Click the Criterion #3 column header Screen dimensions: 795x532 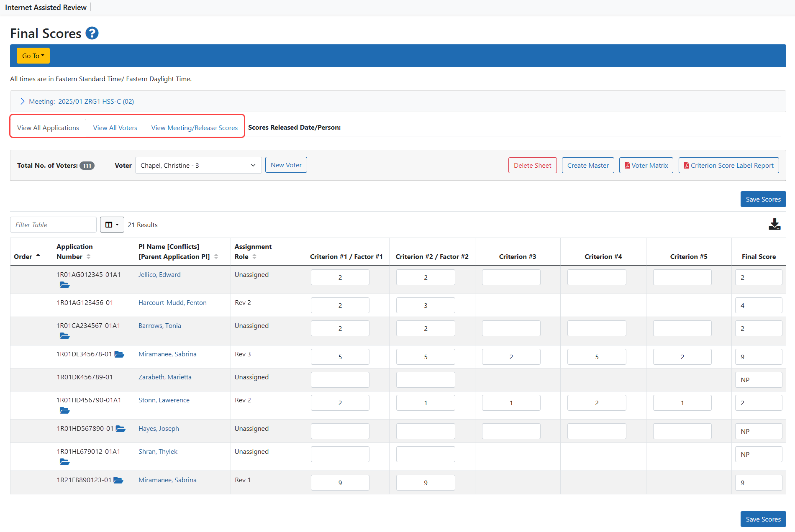(x=518, y=256)
